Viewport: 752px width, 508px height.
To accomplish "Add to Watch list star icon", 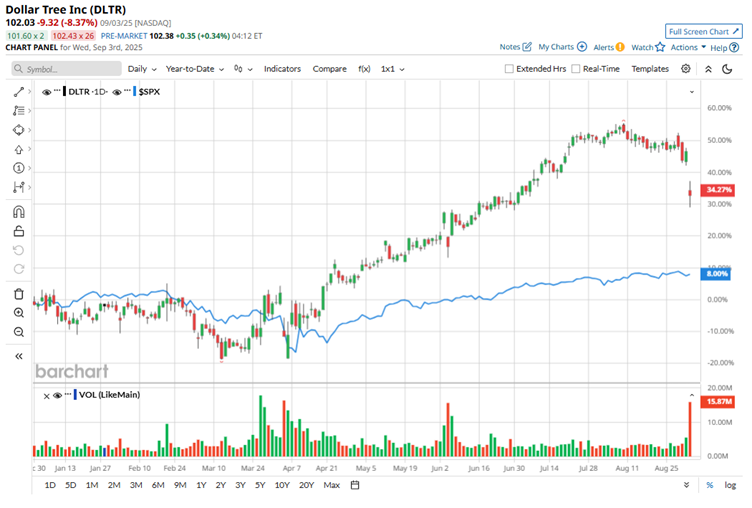I will [x=660, y=47].
